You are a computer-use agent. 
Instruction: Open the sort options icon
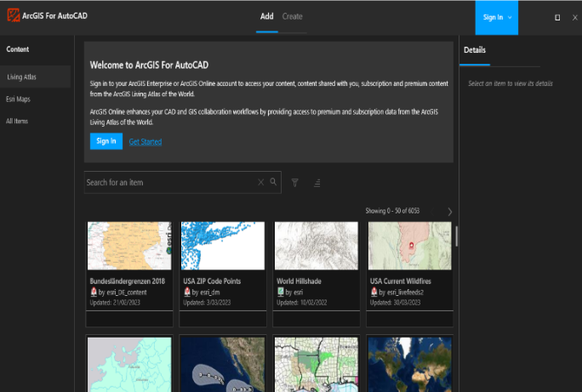(x=317, y=182)
